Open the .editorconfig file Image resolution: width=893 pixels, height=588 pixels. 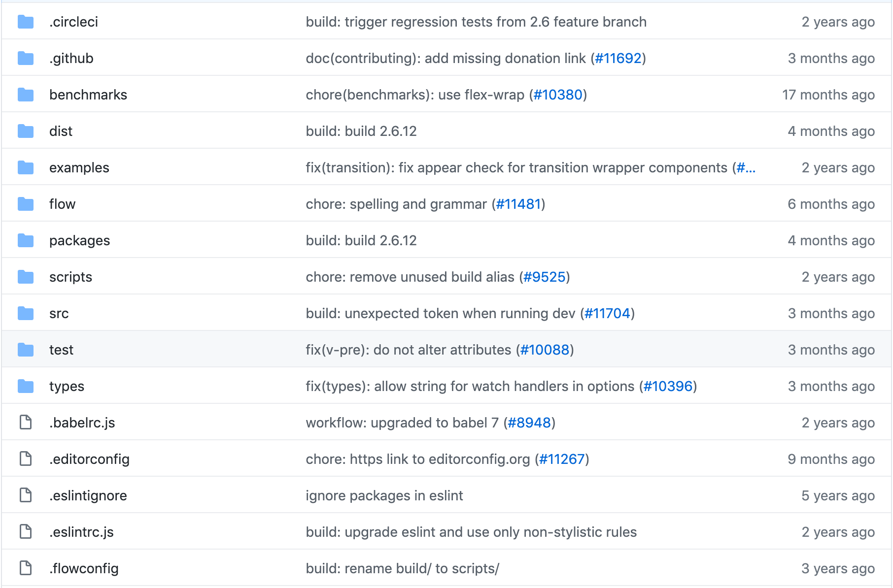89,459
